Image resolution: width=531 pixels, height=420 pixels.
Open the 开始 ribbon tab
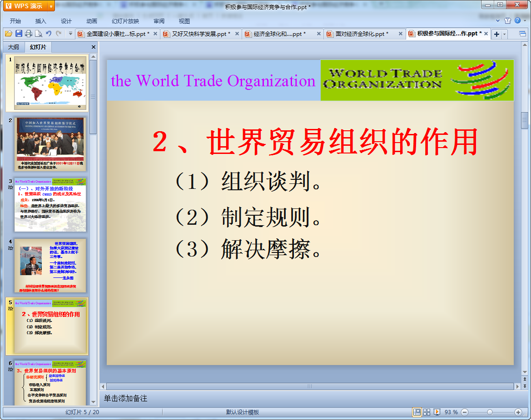(15, 21)
